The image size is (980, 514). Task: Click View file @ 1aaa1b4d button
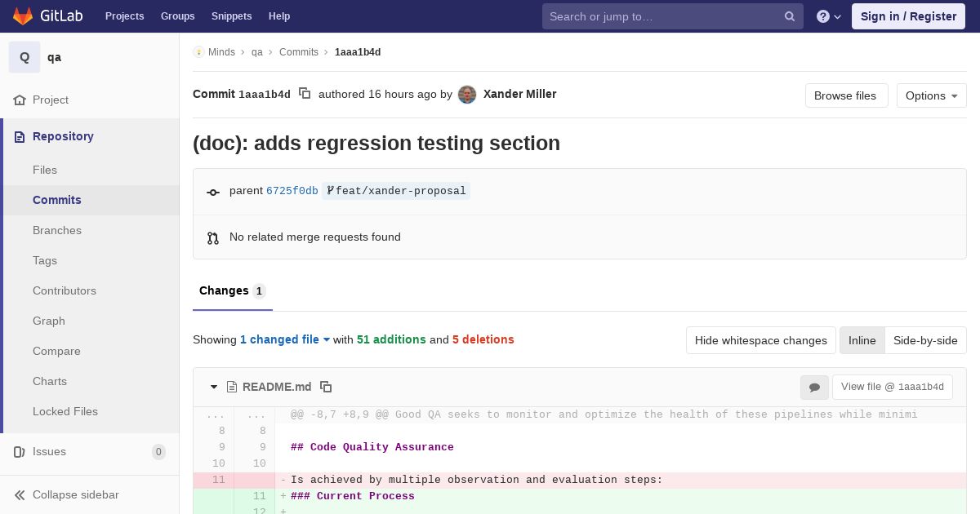(893, 387)
